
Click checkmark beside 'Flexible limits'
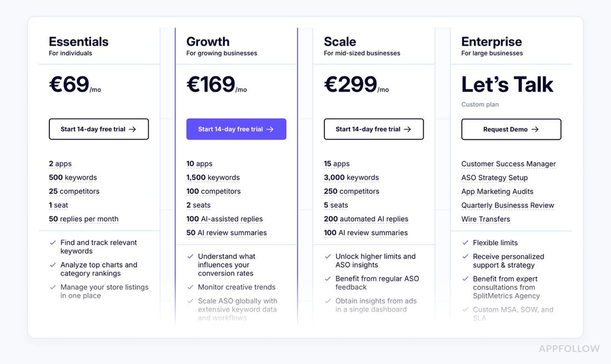coord(465,242)
